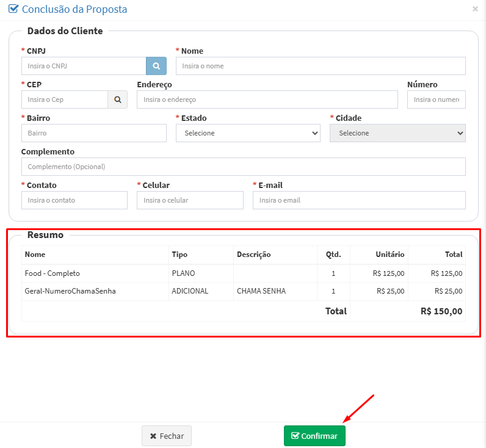
Task: Focus the Contato input field
Action: [74, 200]
